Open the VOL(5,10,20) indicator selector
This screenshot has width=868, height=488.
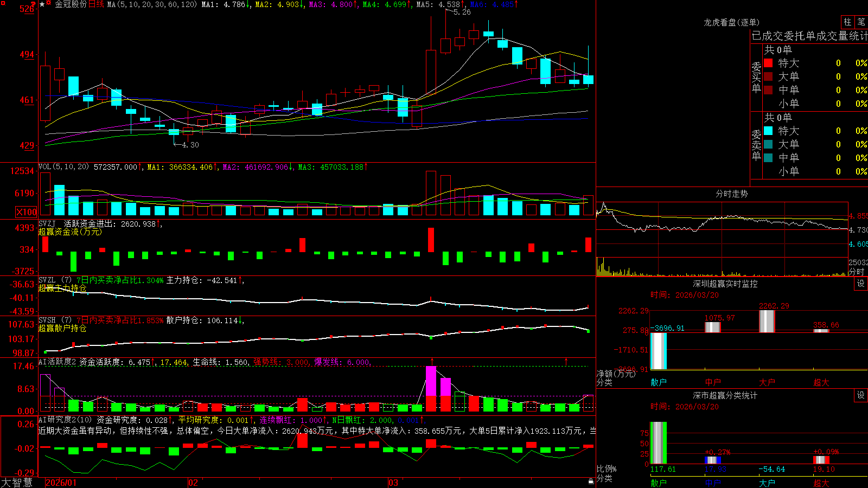click(63, 166)
